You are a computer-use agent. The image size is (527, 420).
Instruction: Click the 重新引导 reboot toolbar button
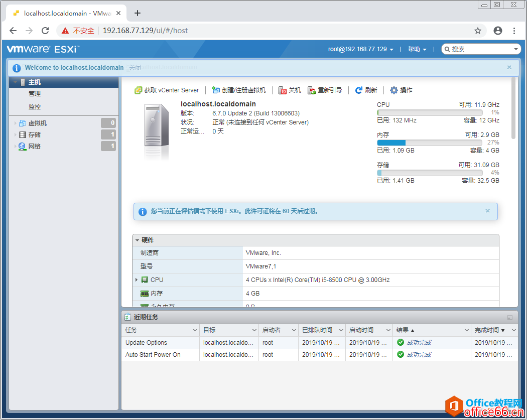[325, 90]
